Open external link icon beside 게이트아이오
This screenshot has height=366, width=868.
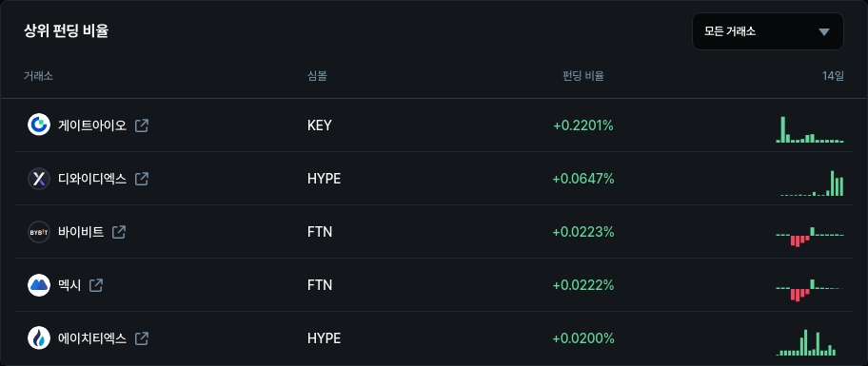click(142, 125)
